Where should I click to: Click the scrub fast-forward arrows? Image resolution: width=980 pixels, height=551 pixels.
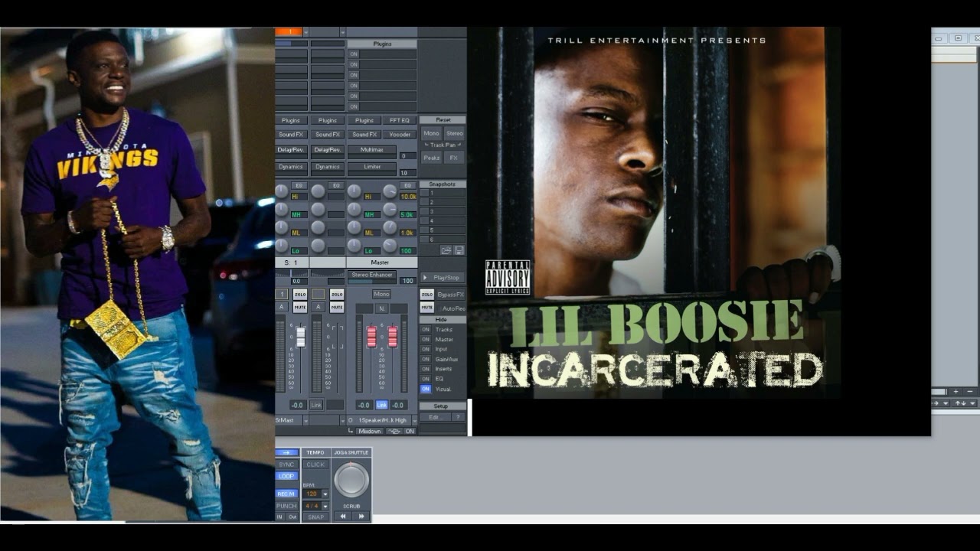(x=361, y=517)
